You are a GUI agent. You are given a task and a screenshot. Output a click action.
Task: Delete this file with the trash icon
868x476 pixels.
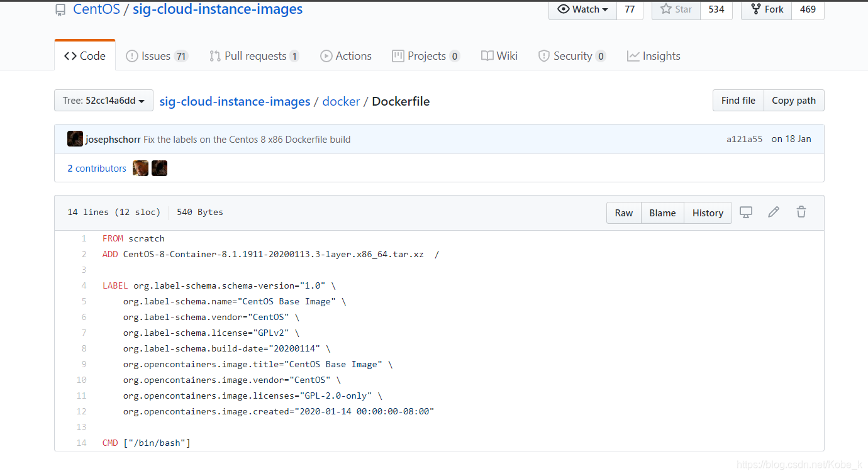tap(801, 213)
